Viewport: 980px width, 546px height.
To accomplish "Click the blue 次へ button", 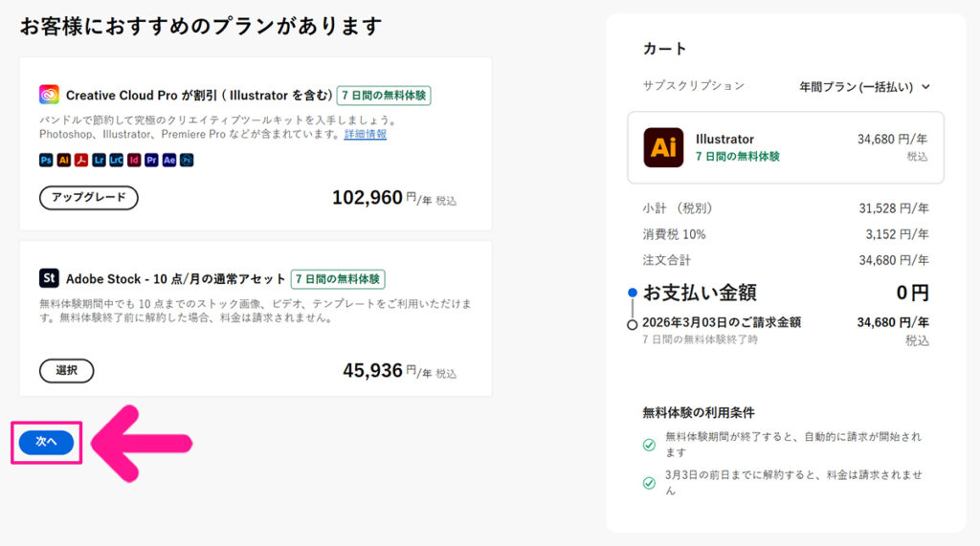I will 46,443.
